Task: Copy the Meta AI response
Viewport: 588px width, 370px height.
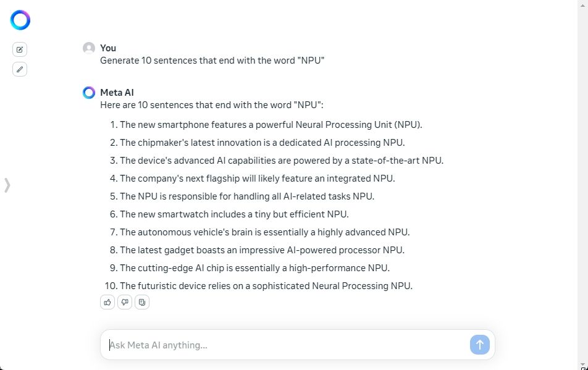Action: 142,302
